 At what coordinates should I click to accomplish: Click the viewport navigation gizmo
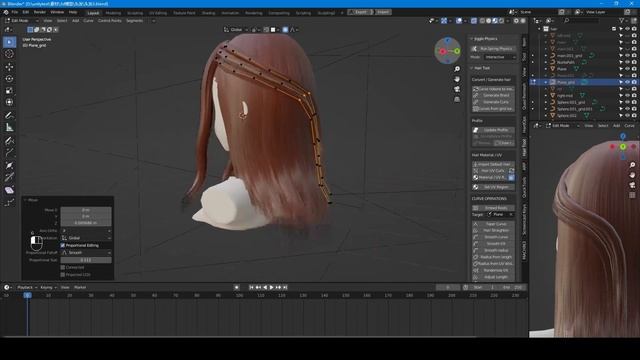coord(448,51)
